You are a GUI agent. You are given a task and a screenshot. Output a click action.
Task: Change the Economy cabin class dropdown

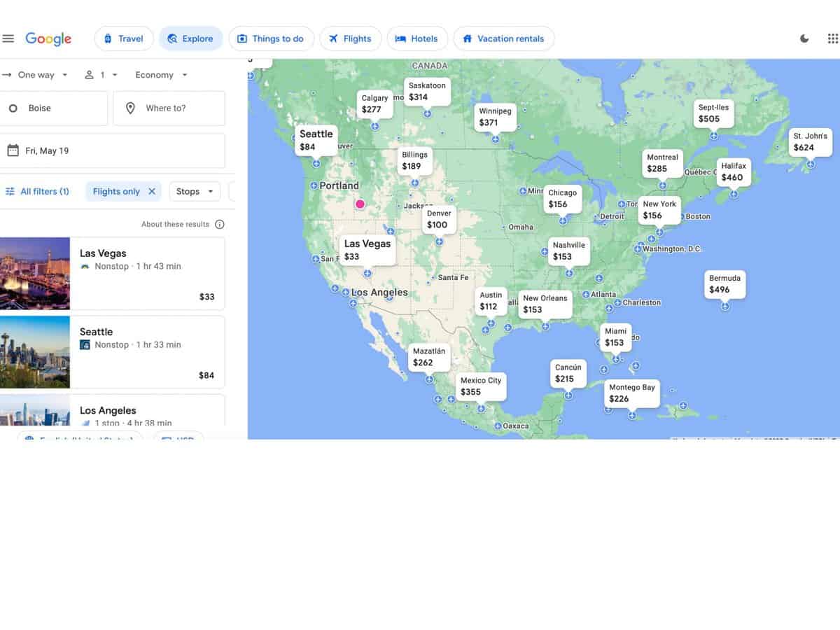pyautogui.click(x=162, y=75)
